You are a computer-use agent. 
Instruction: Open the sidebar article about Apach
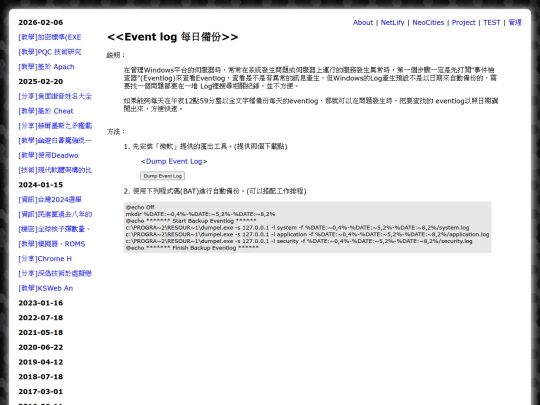click(46, 66)
